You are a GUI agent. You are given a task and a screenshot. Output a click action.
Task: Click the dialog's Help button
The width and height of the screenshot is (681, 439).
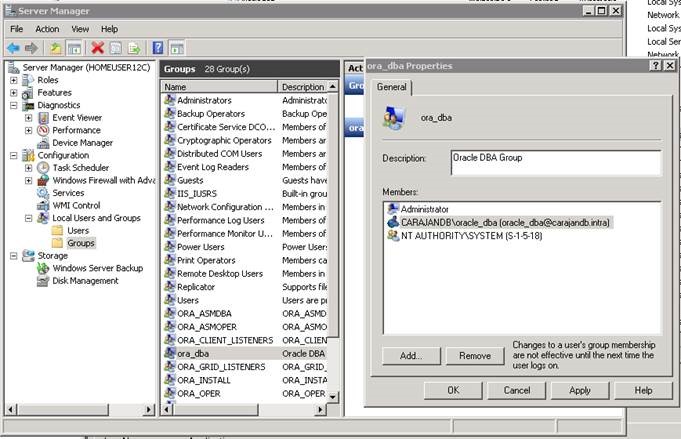pyautogui.click(x=643, y=390)
